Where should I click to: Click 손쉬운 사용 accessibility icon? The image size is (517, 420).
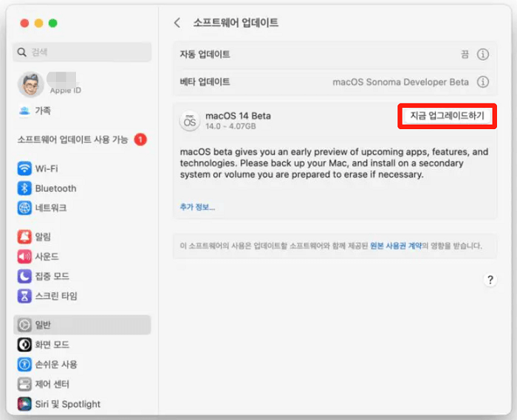click(24, 365)
